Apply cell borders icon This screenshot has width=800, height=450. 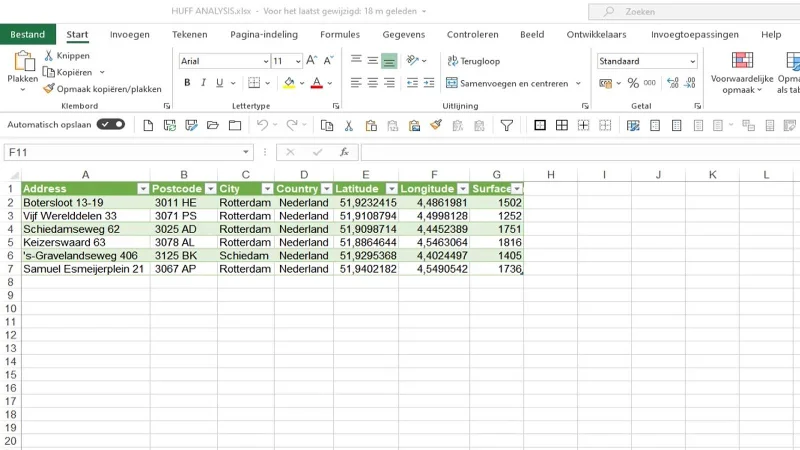(x=254, y=83)
